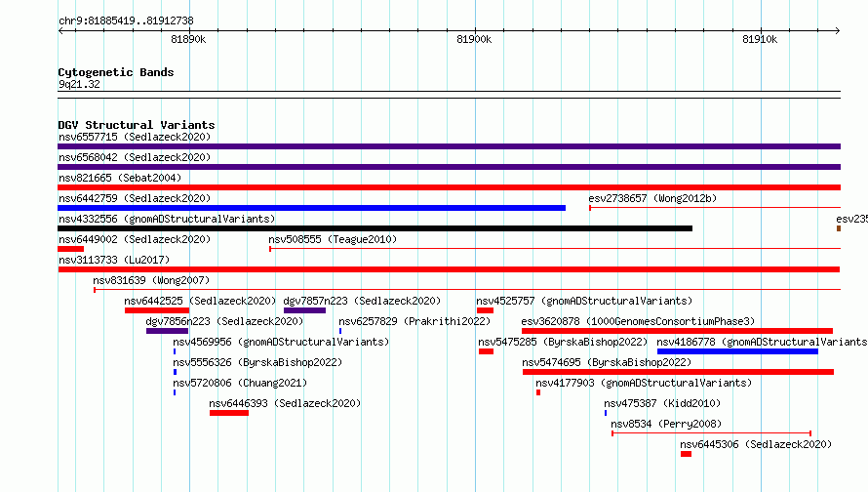This screenshot has height=492, width=868.
Task: Click the nsv6449002 (Sedlazeck2020) label
Action: (x=135, y=239)
